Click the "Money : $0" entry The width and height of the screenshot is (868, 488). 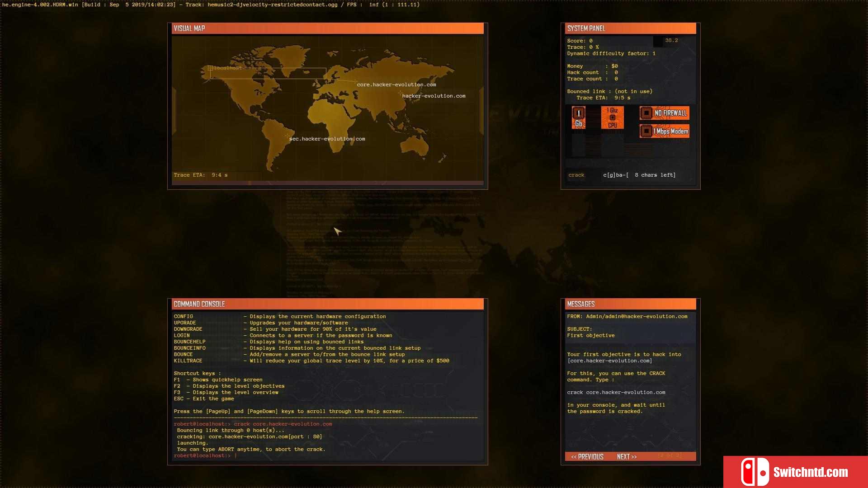592,66
